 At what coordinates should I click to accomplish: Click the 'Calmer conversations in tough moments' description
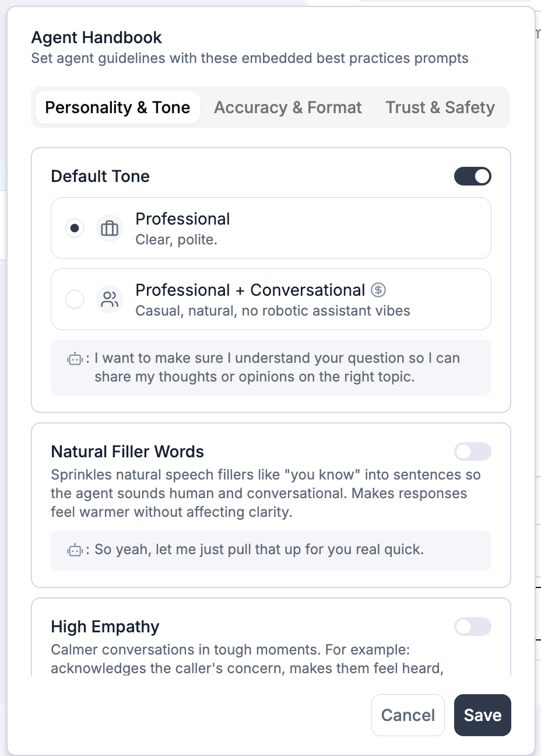click(248, 659)
